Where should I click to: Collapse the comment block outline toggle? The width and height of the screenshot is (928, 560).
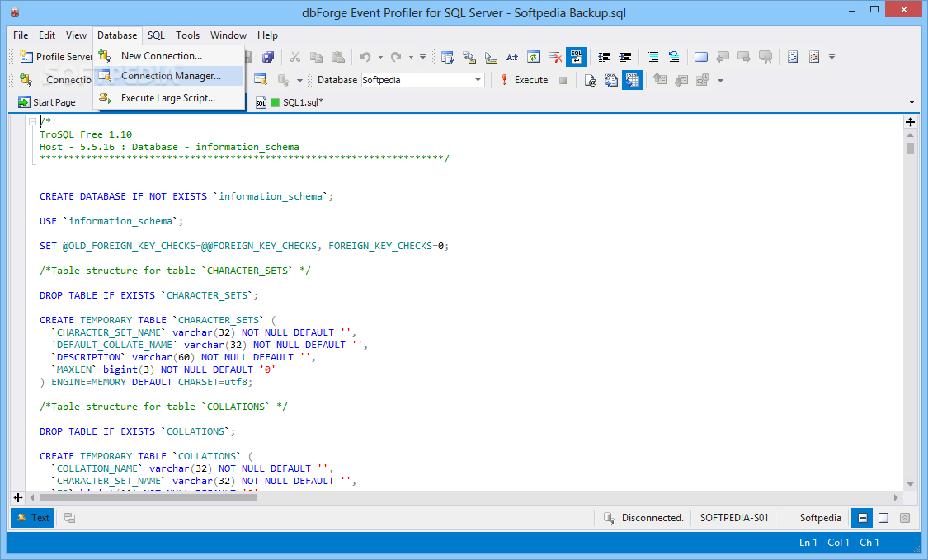click(32, 122)
